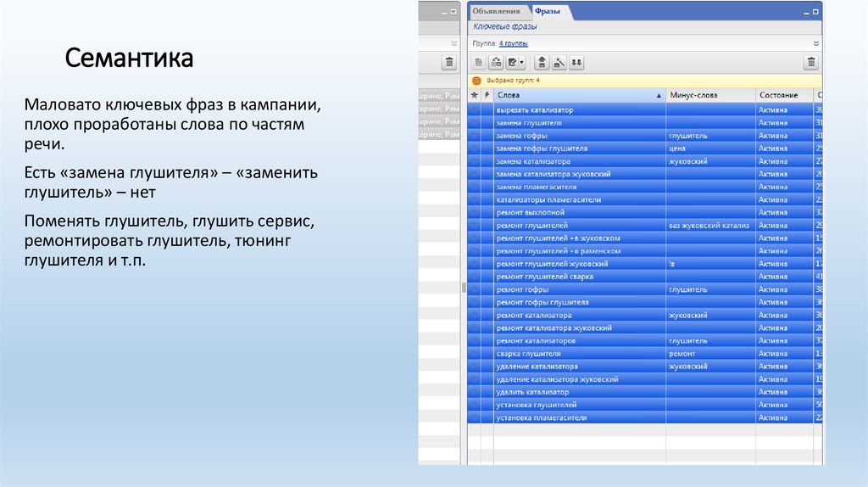Toggle the sort arrow in Слова header

659,96
